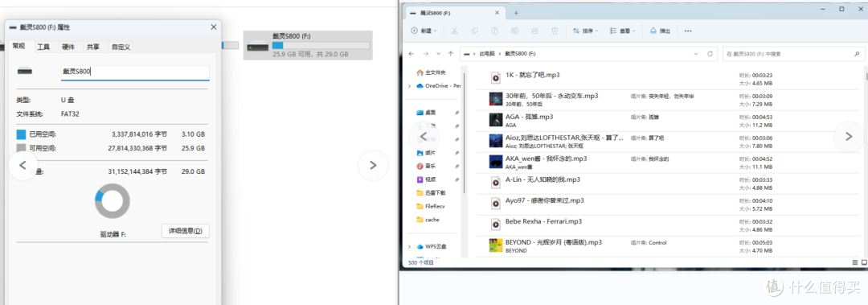Select OneDrive entry in sidebar
The height and width of the screenshot is (305, 868).
click(x=438, y=86)
